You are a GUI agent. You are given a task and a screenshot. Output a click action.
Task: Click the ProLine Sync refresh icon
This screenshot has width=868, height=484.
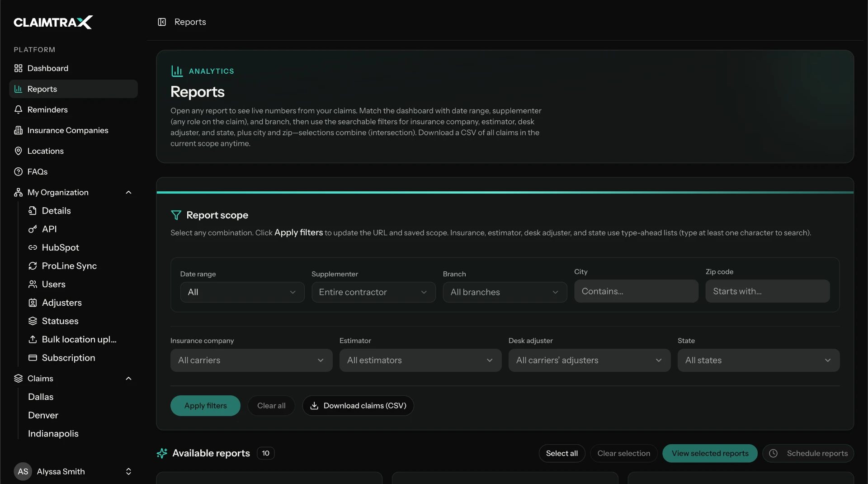pos(33,266)
